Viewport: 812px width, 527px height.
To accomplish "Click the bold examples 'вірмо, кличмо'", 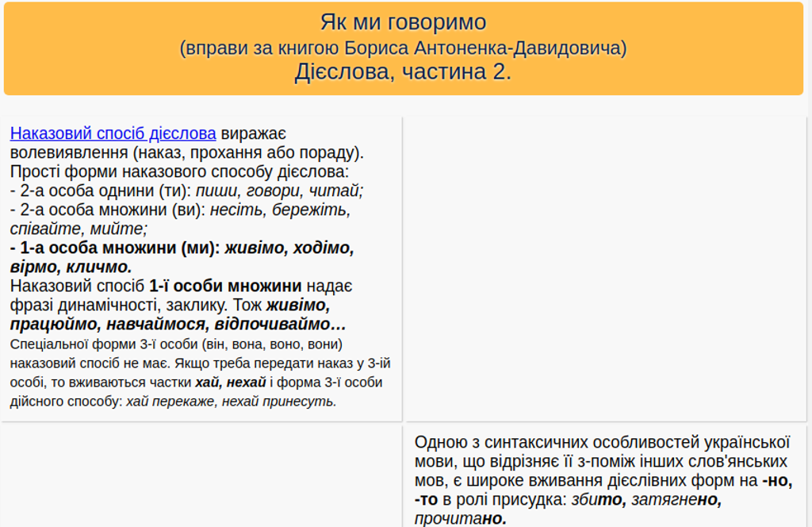I will [71, 267].
